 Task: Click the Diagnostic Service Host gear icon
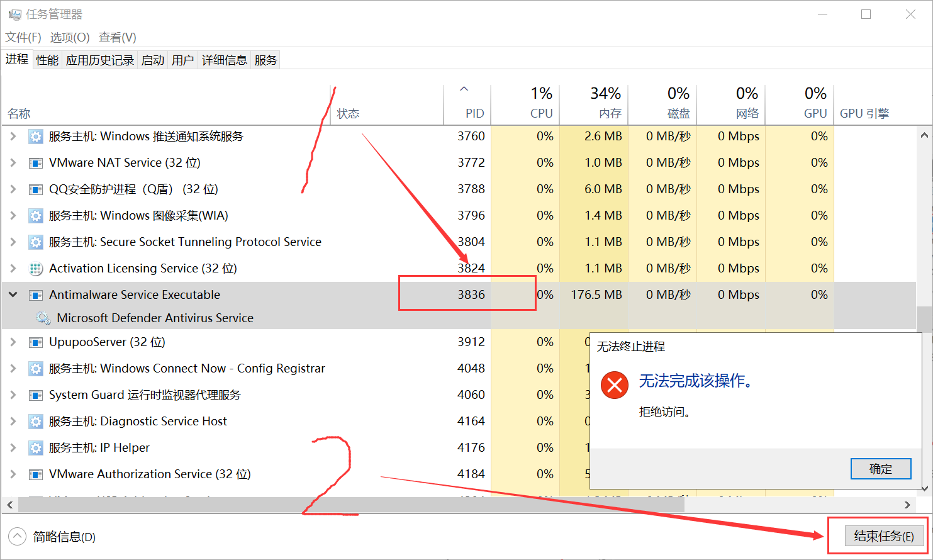(x=36, y=422)
